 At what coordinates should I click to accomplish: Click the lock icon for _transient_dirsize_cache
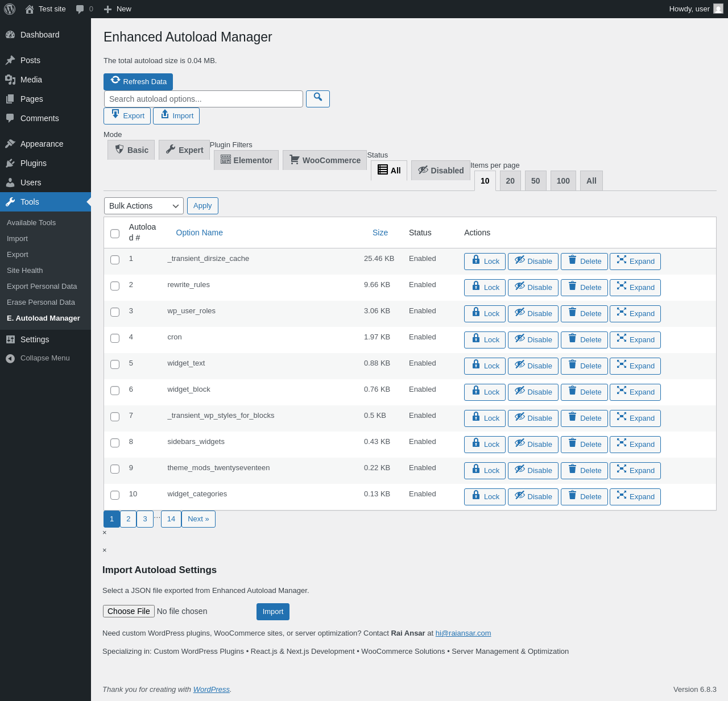476,259
